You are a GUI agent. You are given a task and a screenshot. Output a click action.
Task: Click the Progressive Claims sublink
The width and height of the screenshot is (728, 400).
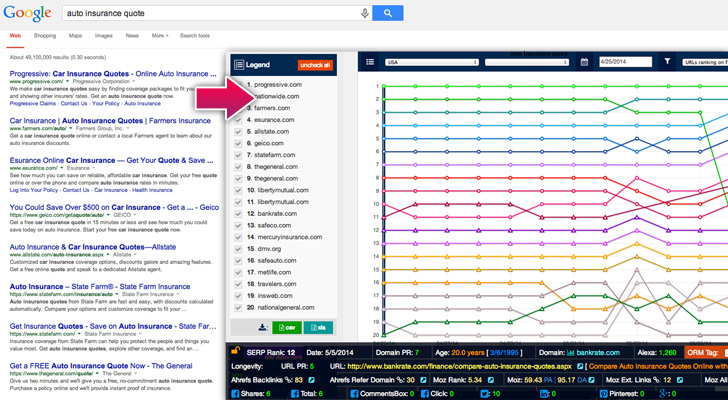pos(32,103)
